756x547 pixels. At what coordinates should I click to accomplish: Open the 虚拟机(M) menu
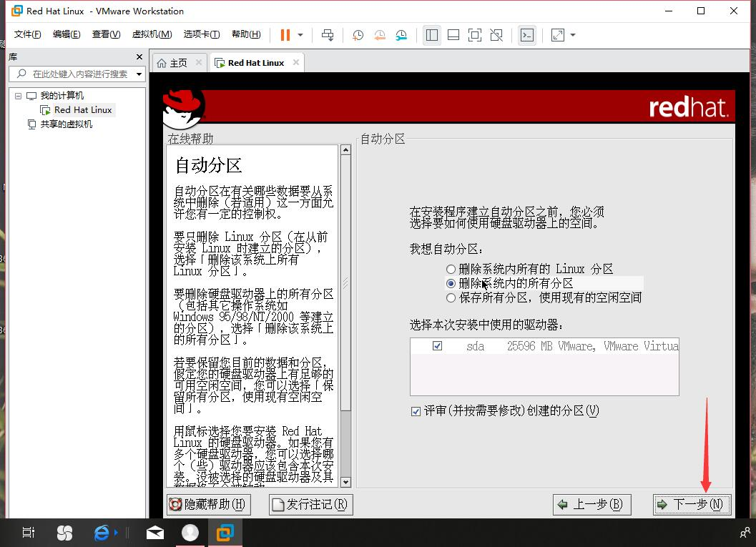click(152, 34)
